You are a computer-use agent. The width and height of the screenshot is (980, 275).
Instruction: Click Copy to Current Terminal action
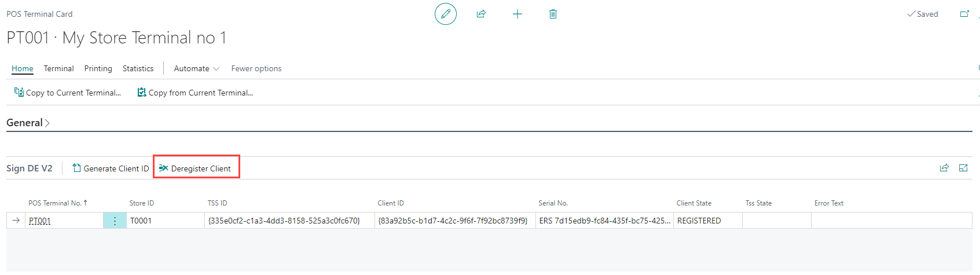pos(68,93)
